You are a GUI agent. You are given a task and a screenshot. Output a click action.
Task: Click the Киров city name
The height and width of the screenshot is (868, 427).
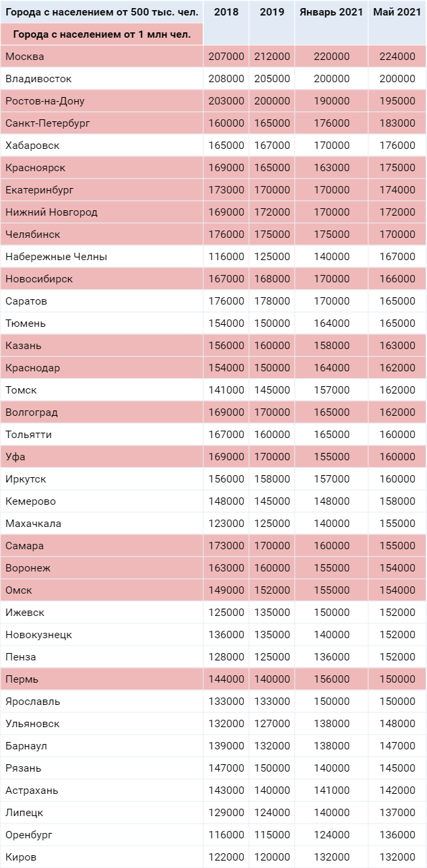click(21, 857)
